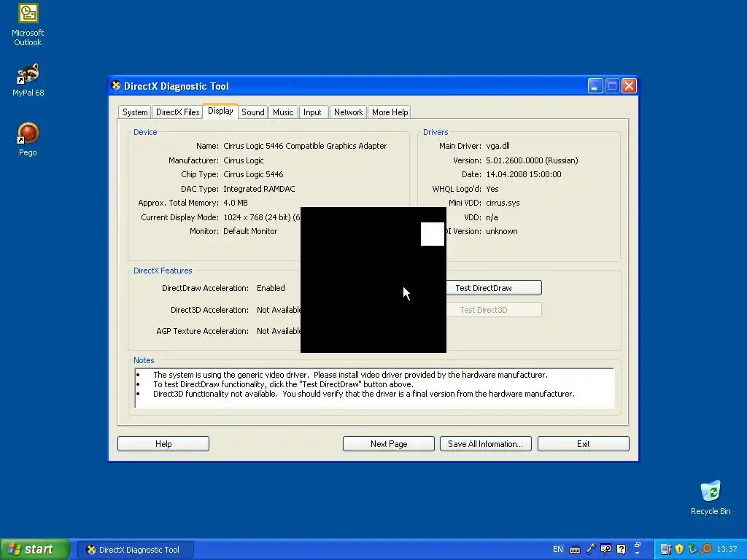Open language bar options down arrow
The height and width of the screenshot is (560, 747).
638,553
